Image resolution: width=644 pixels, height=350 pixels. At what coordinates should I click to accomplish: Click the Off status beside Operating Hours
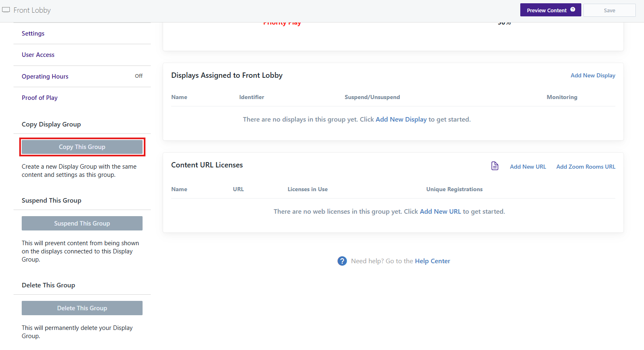(x=139, y=76)
